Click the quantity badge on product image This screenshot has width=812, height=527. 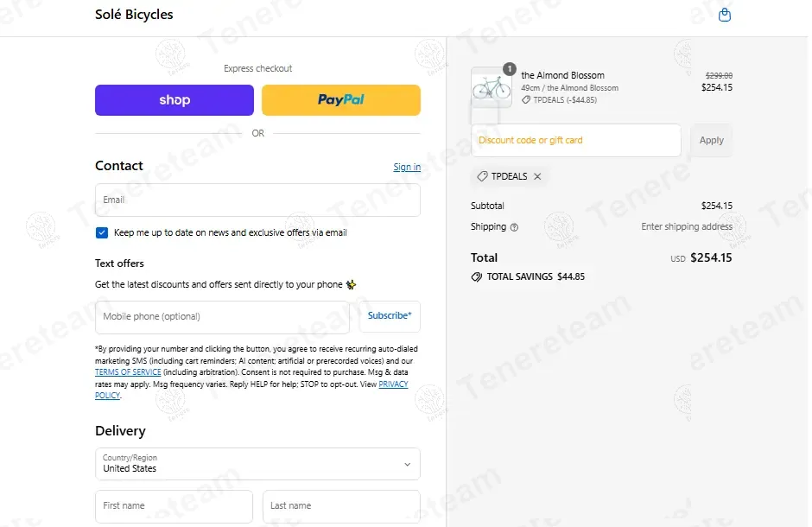(x=509, y=68)
